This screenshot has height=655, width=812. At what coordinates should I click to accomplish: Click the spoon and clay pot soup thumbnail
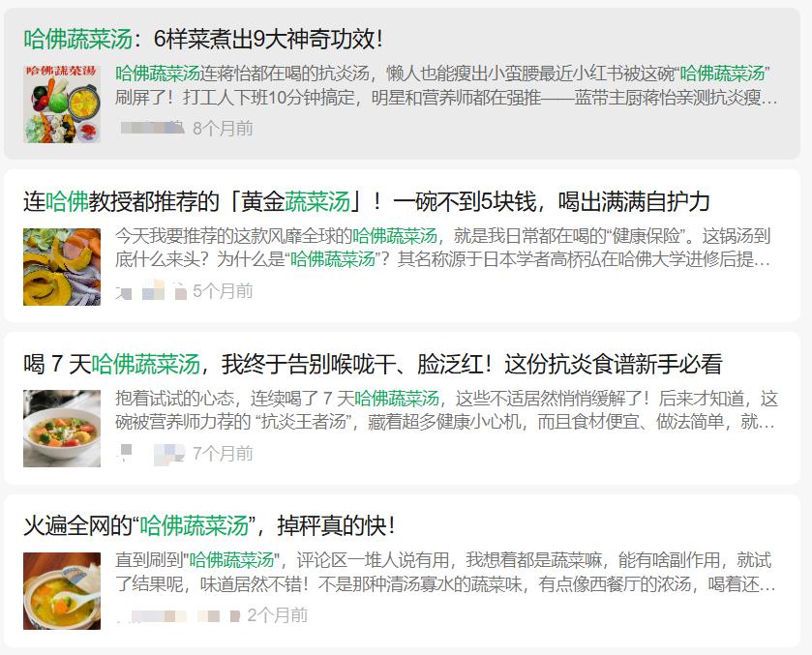(62, 591)
